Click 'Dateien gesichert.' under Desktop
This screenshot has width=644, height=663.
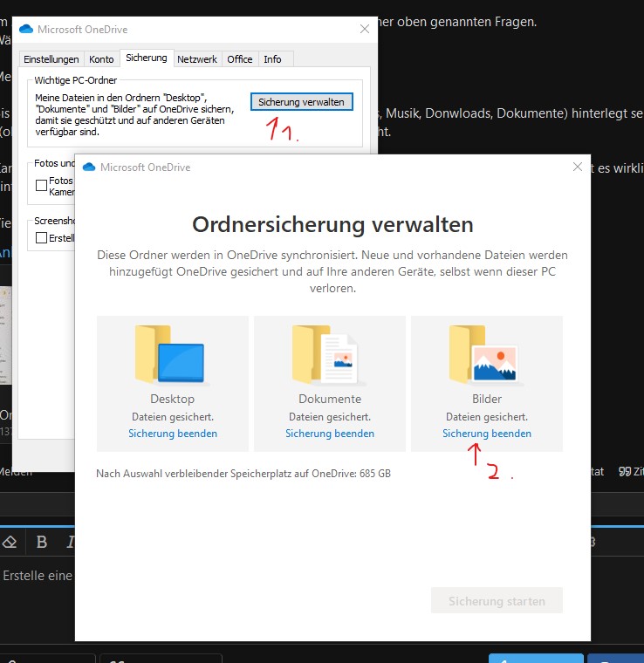click(173, 417)
